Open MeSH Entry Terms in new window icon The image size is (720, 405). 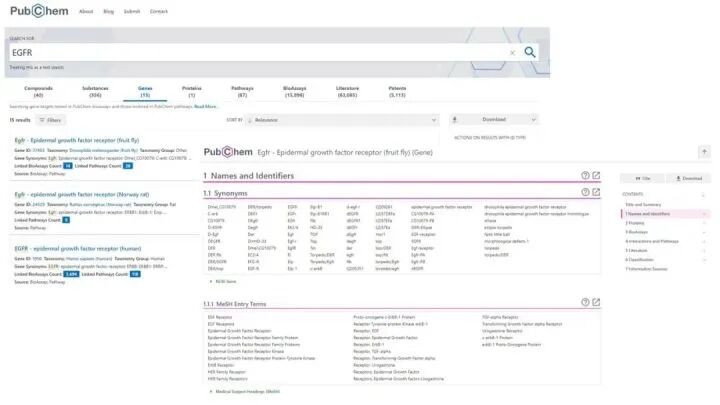[596, 302]
